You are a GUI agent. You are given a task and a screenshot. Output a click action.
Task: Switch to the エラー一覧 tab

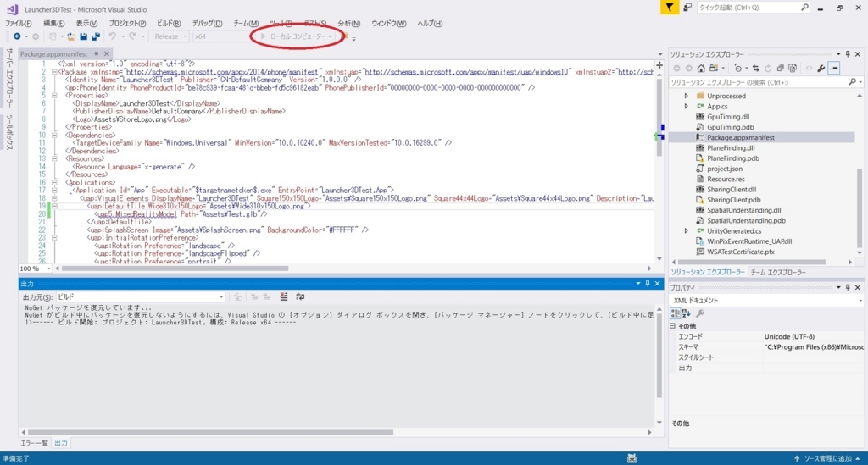click(34, 443)
